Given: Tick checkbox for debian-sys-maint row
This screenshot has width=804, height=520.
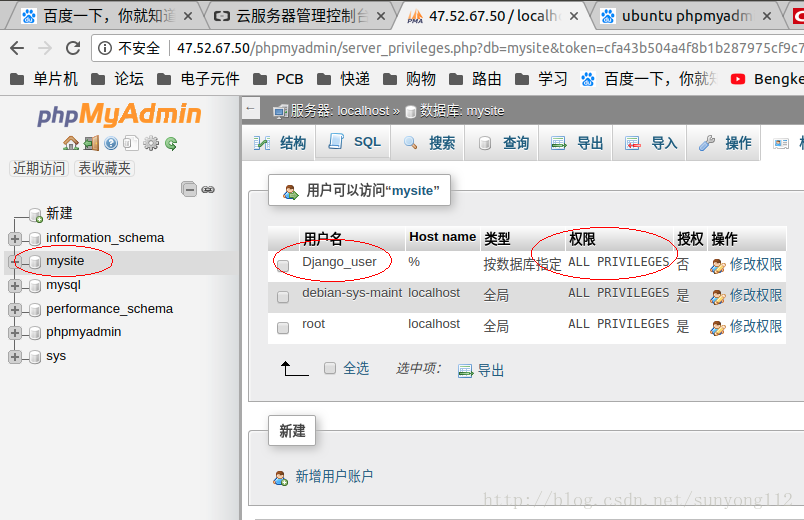Looking at the screenshot, I should [x=283, y=296].
